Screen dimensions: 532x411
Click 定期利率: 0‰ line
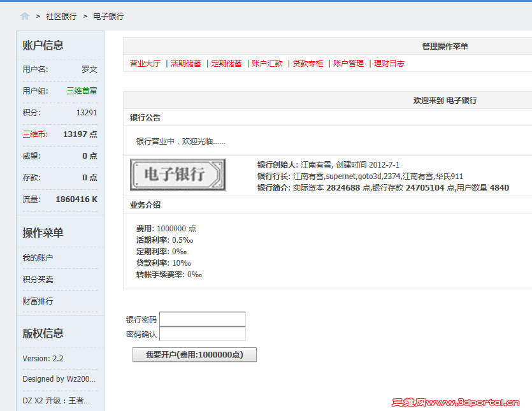(x=161, y=252)
